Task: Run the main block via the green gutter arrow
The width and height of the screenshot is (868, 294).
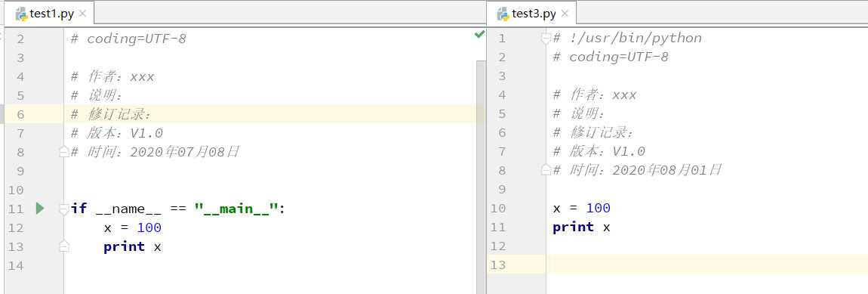Action: [40, 209]
